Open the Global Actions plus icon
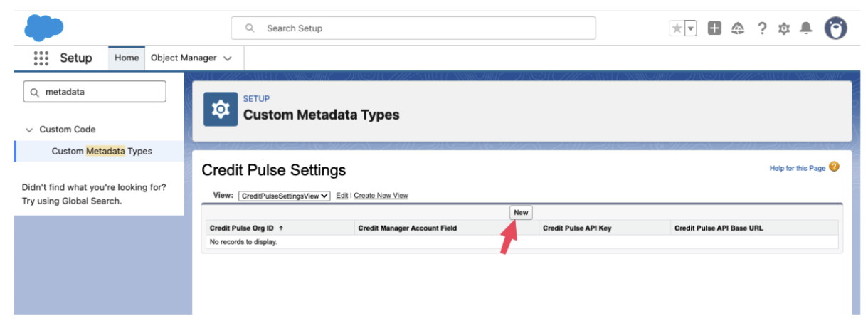The width and height of the screenshot is (868, 321). pos(716,28)
